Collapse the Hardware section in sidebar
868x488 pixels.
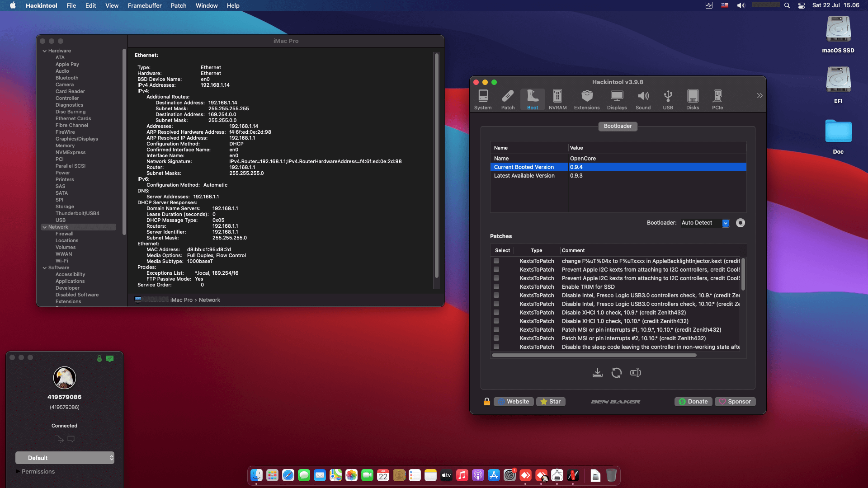pos(45,51)
